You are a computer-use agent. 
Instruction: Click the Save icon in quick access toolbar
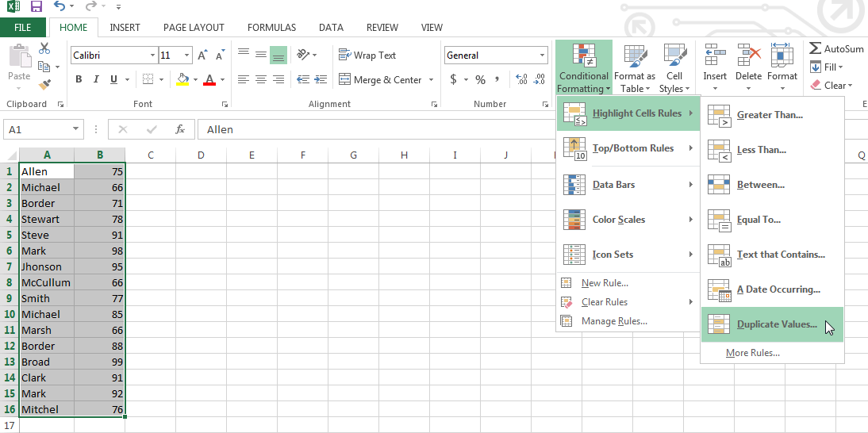[36, 6]
